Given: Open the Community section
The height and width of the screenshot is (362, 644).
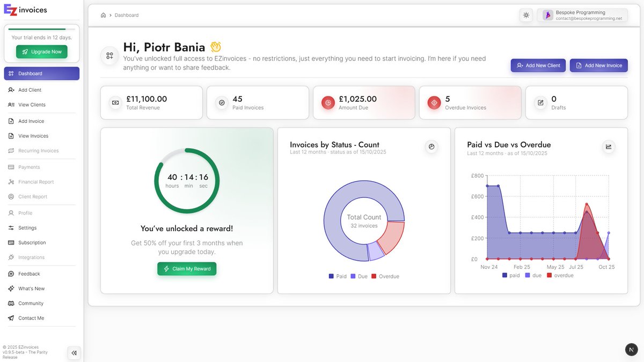Looking at the screenshot, I should [x=31, y=303].
